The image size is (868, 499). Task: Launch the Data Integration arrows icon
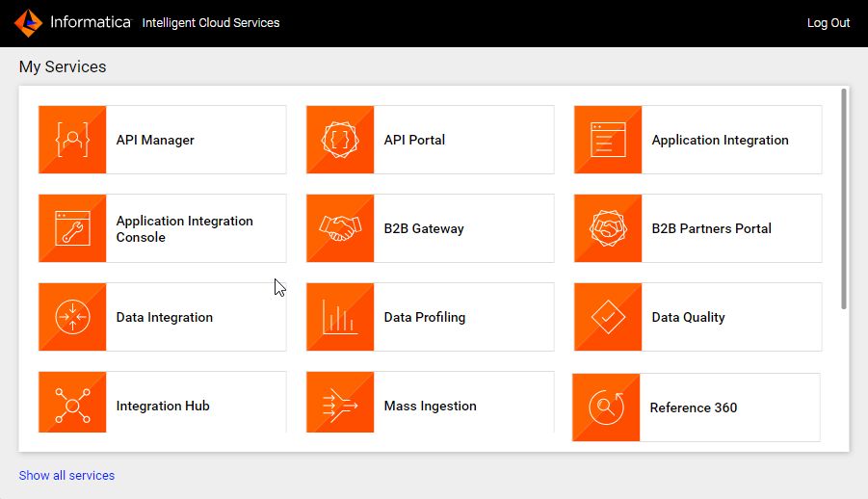click(72, 317)
